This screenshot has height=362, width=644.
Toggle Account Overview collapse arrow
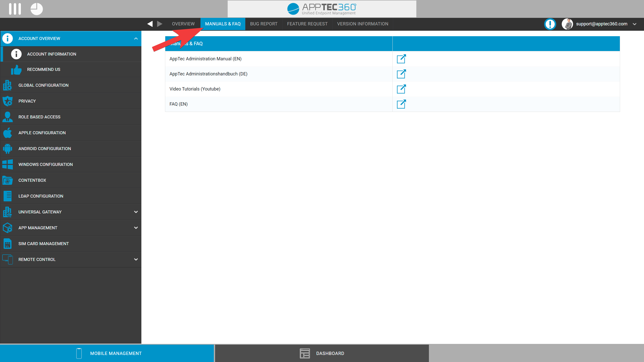pos(136,38)
